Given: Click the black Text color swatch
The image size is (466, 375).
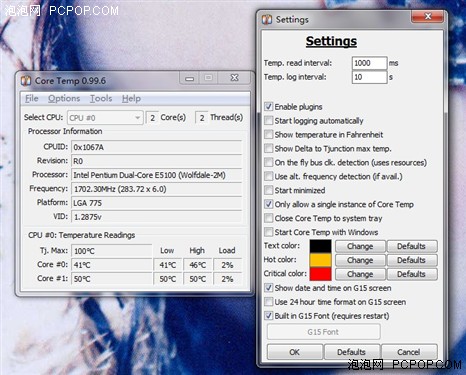Looking at the screenshot, I should (x=320, y=246).
